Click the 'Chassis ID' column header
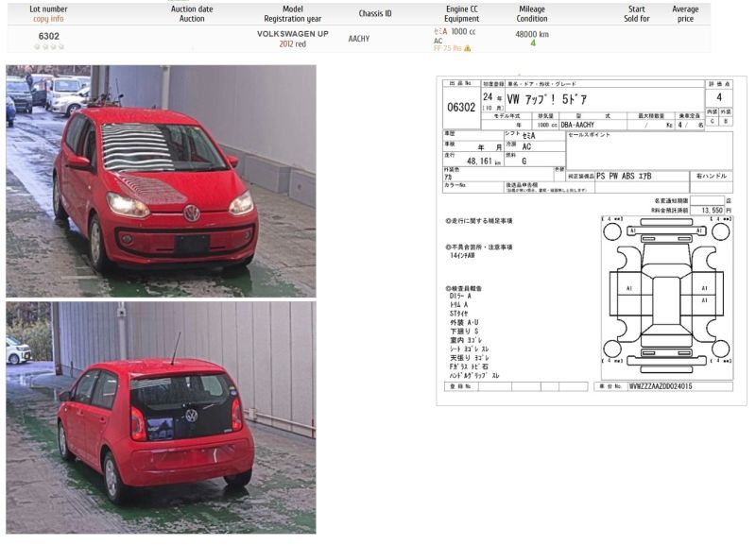The image size is (756, 545). pyautogui.click(x=375, y=13)
